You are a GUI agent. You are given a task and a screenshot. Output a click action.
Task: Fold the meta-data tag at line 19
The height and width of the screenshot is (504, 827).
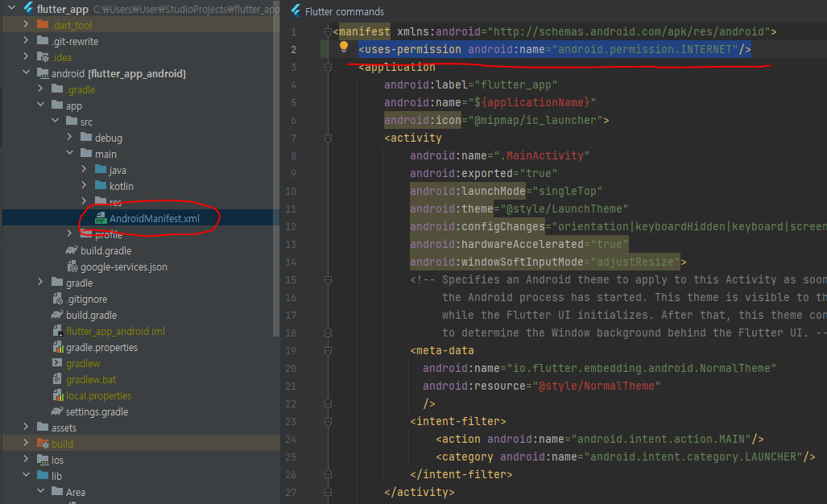point(328,350)
